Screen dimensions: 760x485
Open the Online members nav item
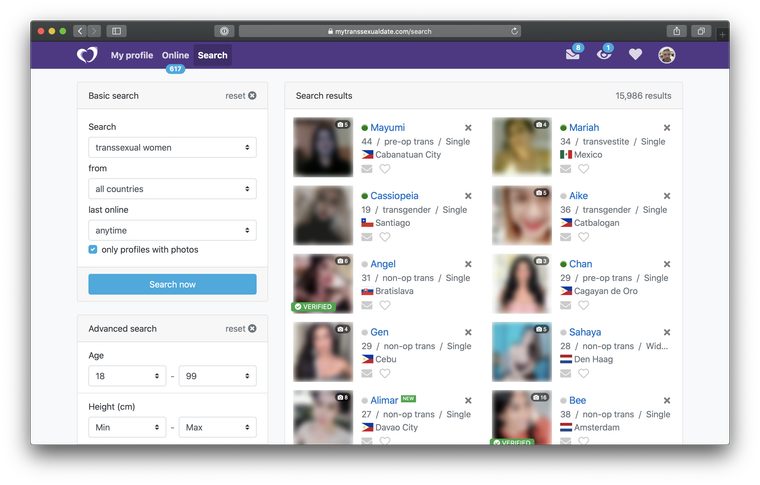pos(175,55)
